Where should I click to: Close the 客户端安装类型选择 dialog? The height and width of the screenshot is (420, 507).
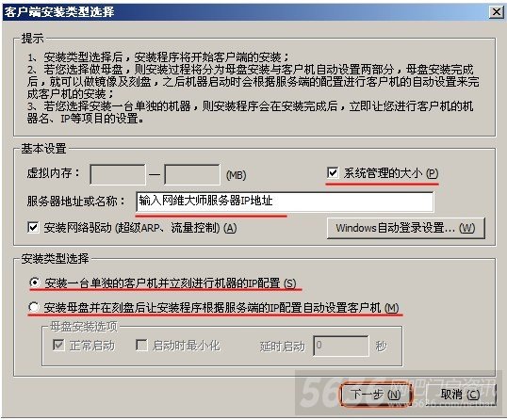pyautogui.click(x=497, y=12)
